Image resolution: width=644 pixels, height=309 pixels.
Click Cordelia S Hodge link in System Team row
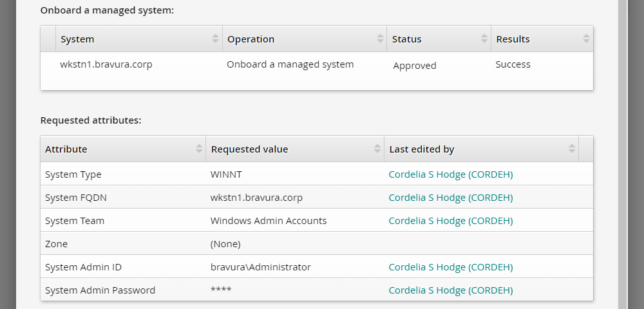[451, 221]
